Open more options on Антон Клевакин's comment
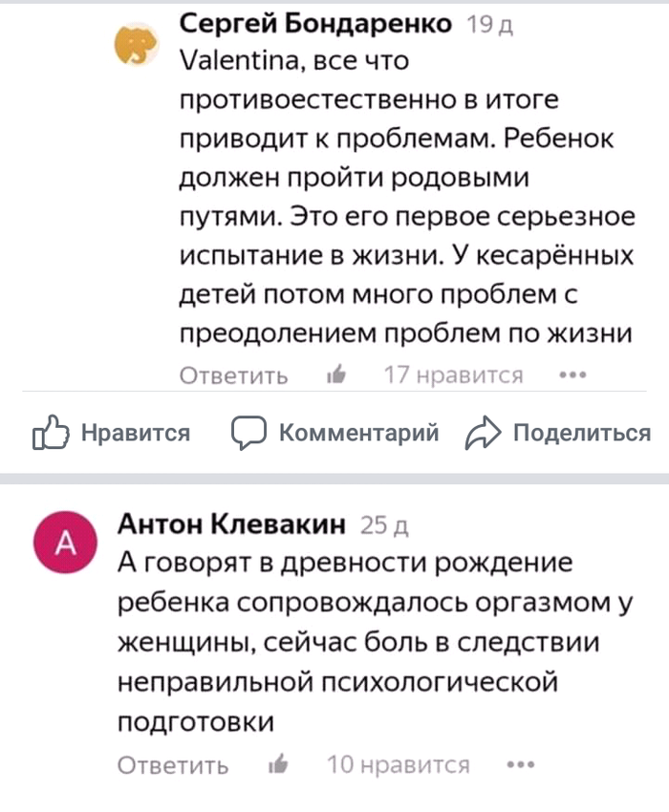Viewport: 669px width, 812px height. (518, 764)
